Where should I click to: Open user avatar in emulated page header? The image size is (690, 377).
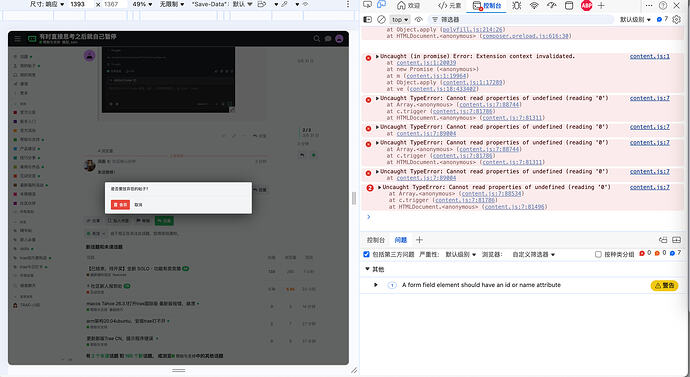point(339,39)
